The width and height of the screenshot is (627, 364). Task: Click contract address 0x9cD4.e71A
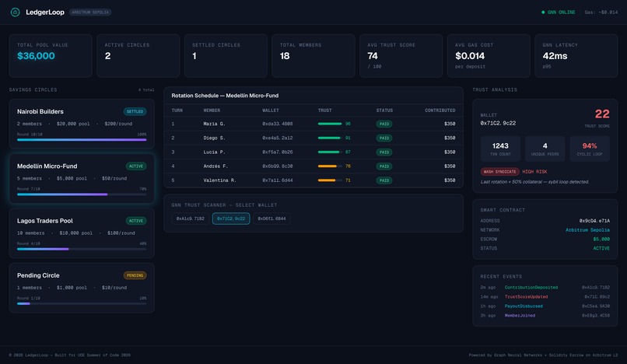(x=594, y=221)
